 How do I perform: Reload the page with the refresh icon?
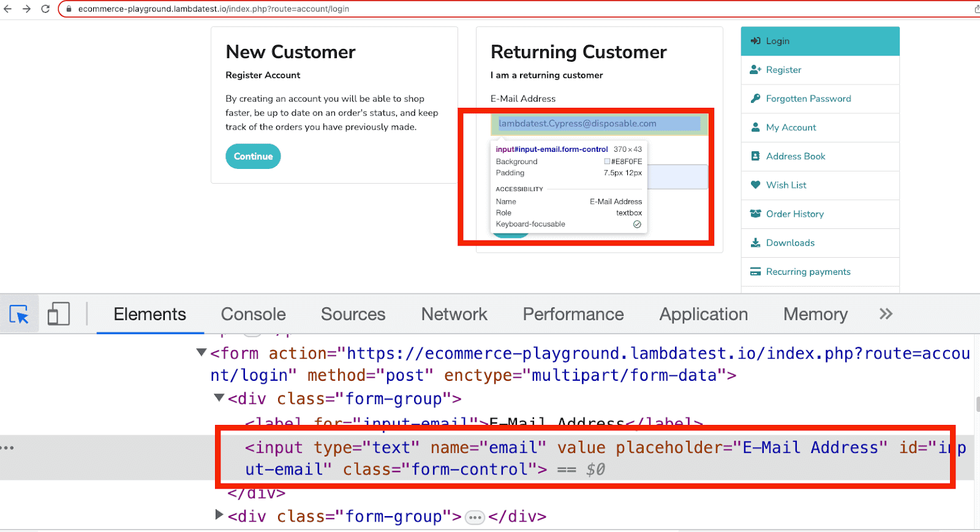click(45, 9)
